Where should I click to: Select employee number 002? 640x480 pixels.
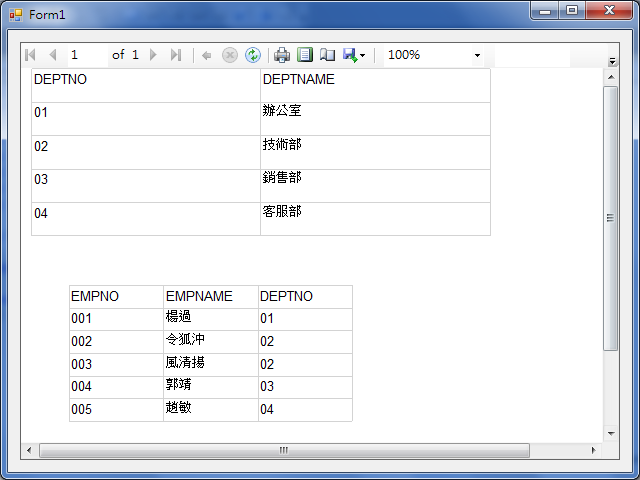point(116,342)
